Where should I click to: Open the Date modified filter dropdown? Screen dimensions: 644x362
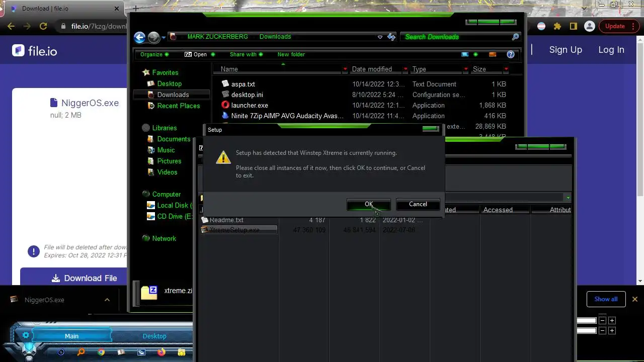tap(406, 69)
